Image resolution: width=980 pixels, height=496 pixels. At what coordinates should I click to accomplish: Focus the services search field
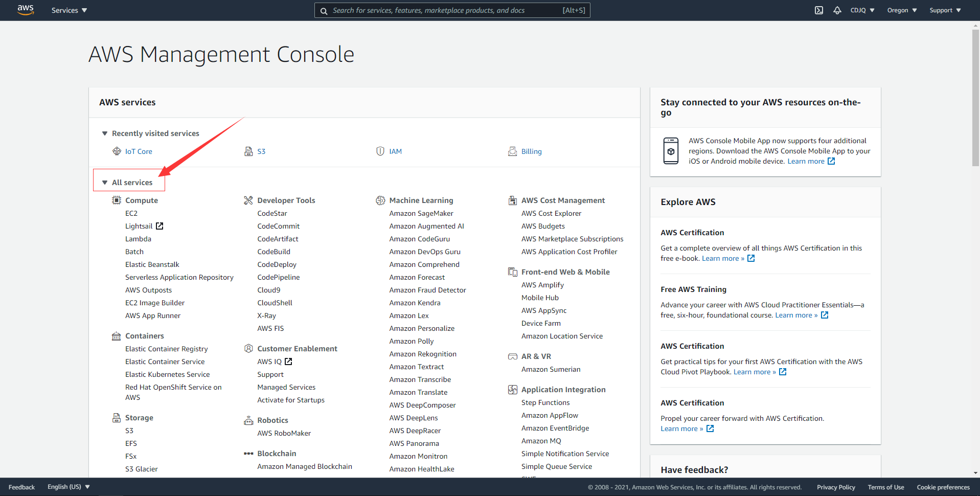point(452,10)
